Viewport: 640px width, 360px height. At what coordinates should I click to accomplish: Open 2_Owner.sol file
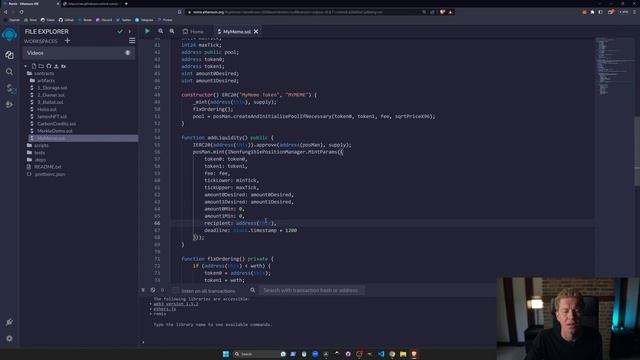(51, 95)
